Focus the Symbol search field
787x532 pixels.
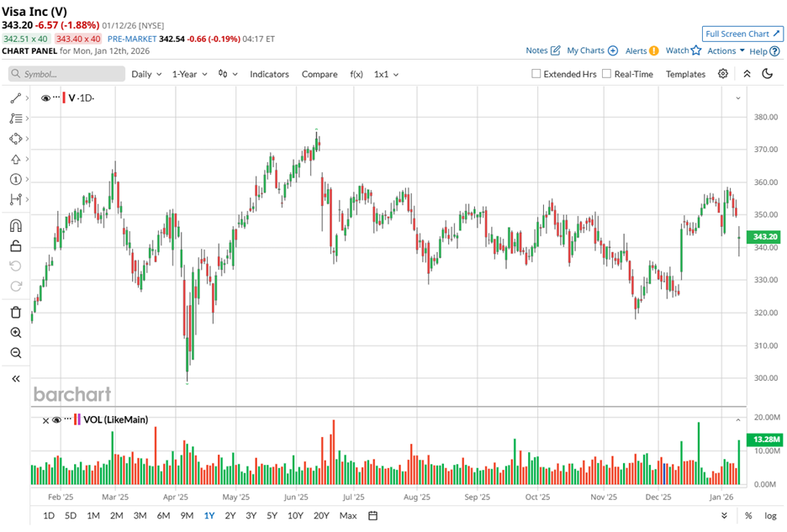(x=66, y=74)
